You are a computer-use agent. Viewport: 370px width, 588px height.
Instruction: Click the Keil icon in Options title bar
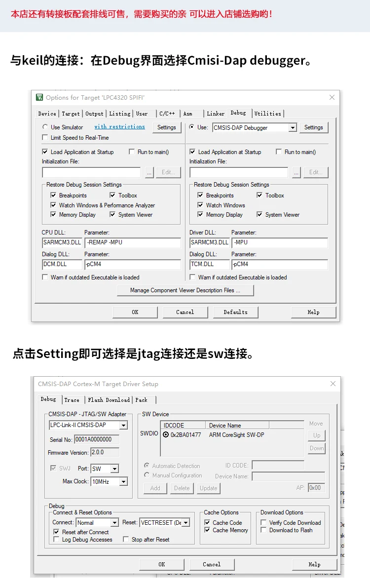point(39,97)
